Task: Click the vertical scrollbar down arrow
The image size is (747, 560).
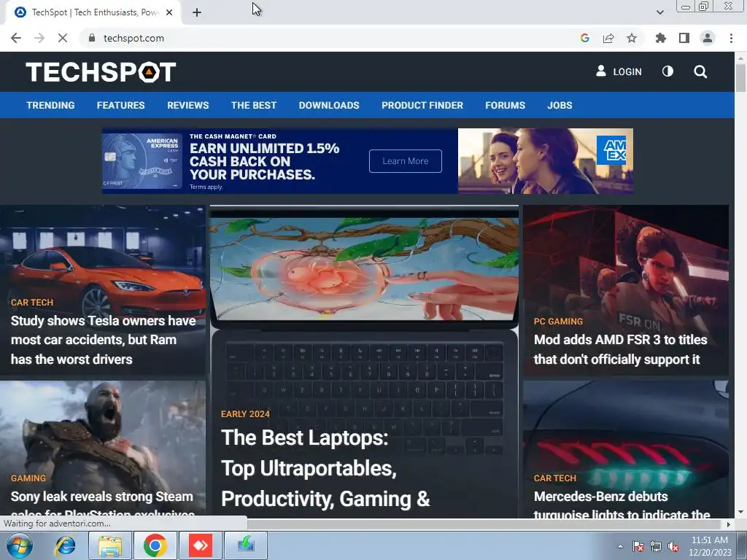Action: pos(740,513)
